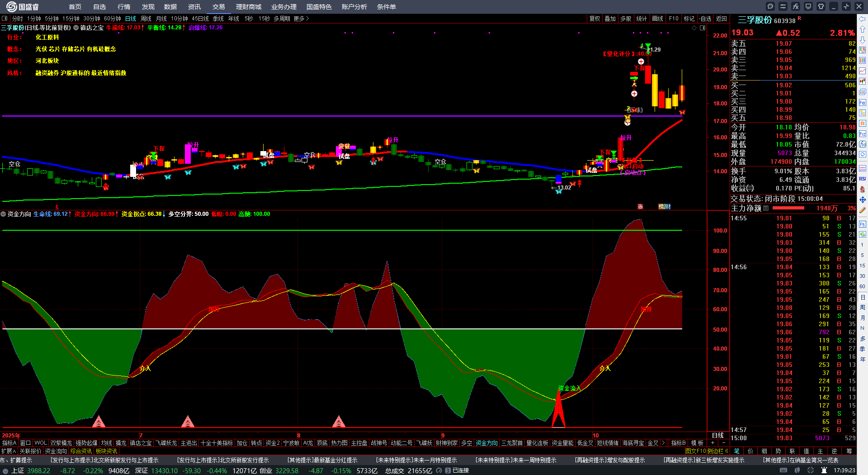Open the F10 company info button

[674, 19]
